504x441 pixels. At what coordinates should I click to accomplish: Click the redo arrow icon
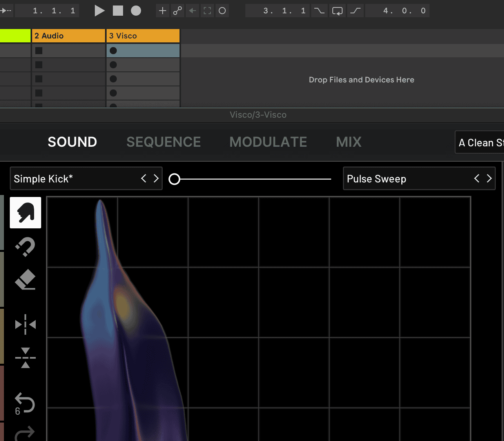coord(25,433)
